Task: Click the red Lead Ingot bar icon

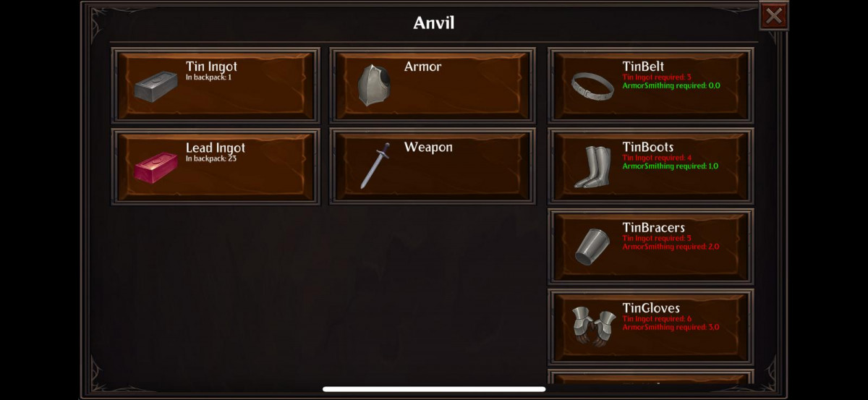Action: point(156,167)
